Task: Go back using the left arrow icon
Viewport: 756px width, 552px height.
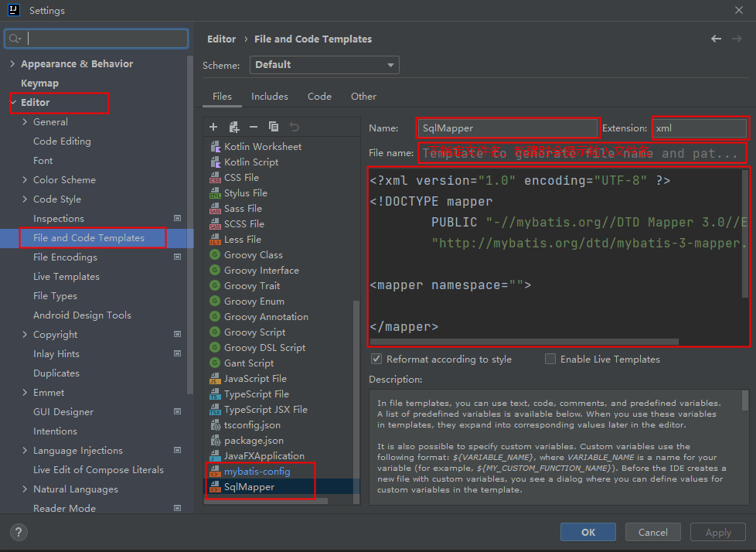Action: (x=717, y=39)
